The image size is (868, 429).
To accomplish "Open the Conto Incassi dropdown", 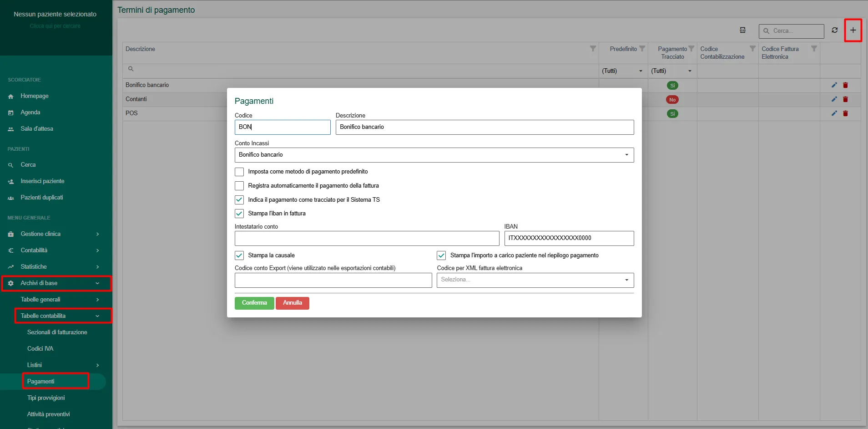I will pyautogui.click(x=434, y=155).
